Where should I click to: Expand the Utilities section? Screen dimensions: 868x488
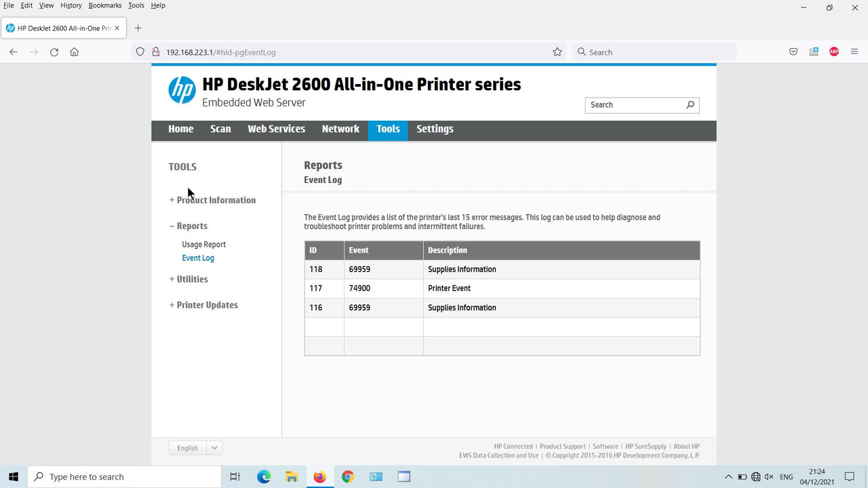pyautogui.click(x=189, y=279)
